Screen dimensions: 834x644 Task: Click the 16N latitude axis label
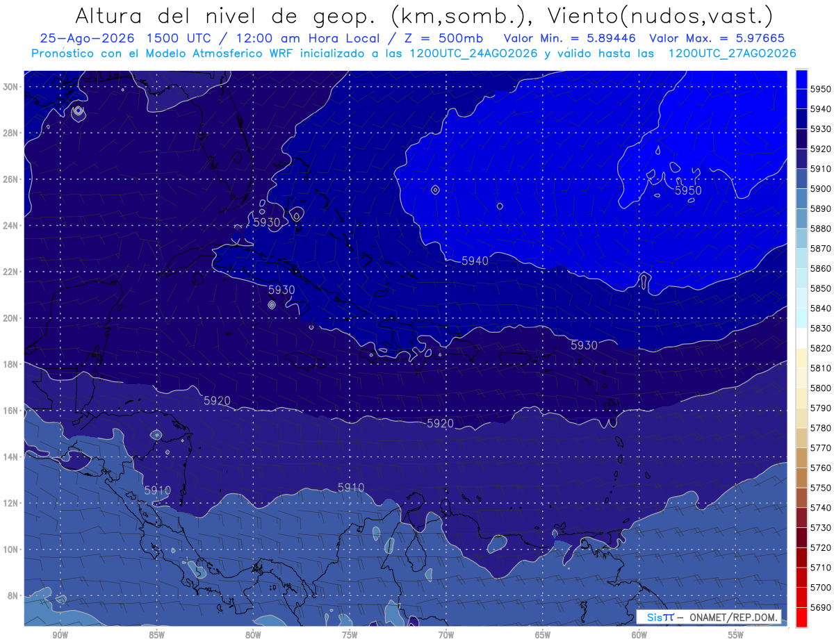11,411
